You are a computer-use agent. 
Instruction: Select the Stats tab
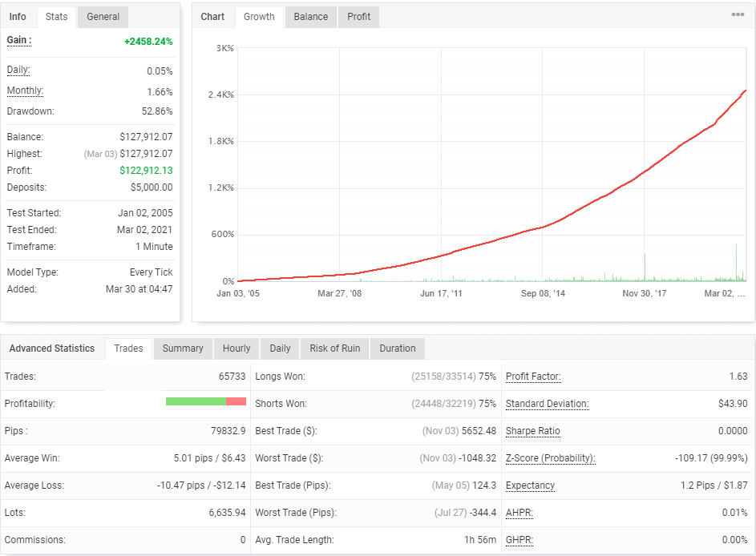point(57,17)
